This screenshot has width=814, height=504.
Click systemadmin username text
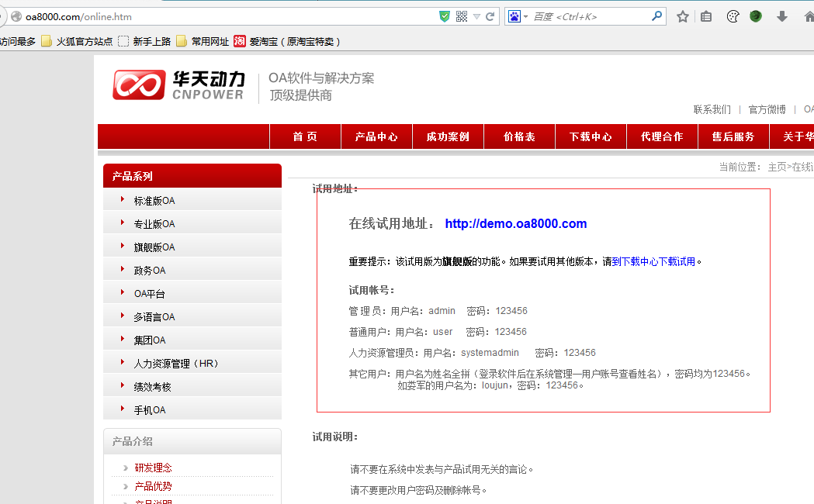click(x=490, y=353)
